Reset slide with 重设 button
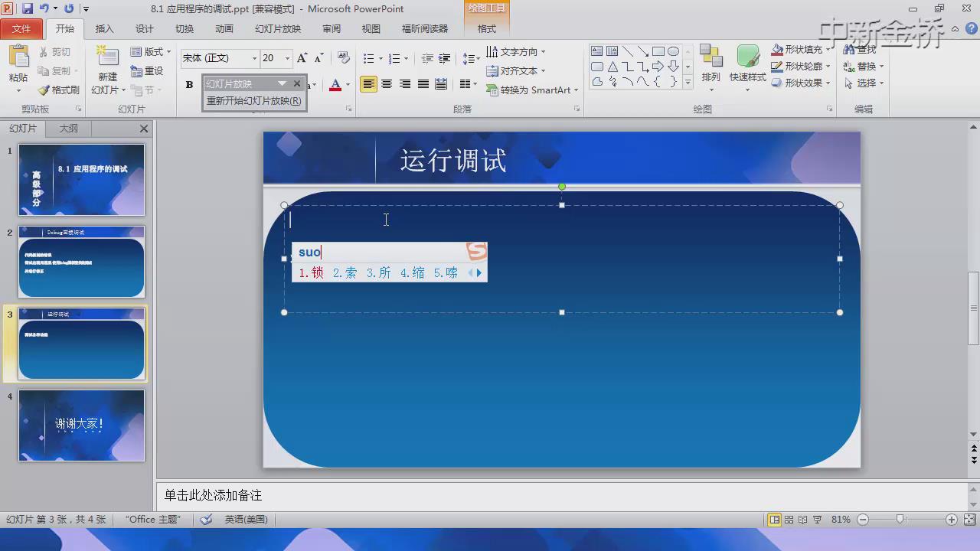 147,70
